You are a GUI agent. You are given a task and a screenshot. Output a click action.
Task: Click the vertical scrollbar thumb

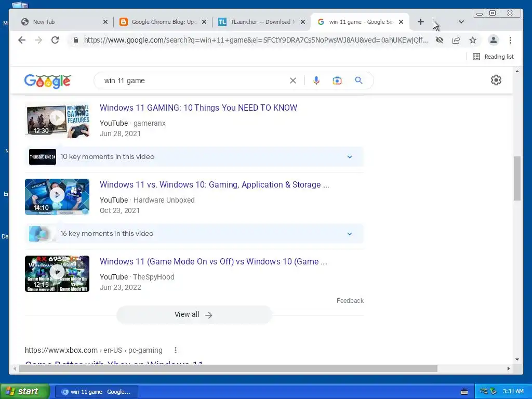[517, 179]
